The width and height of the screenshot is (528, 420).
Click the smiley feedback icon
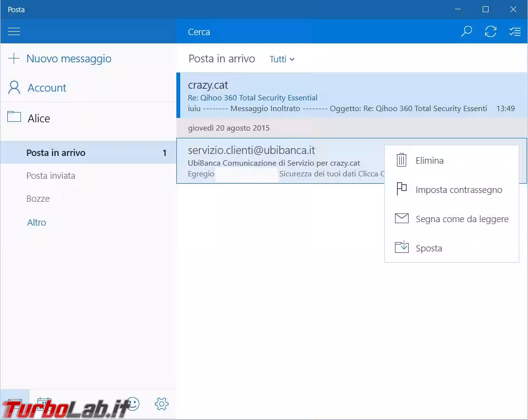point(132,403)
